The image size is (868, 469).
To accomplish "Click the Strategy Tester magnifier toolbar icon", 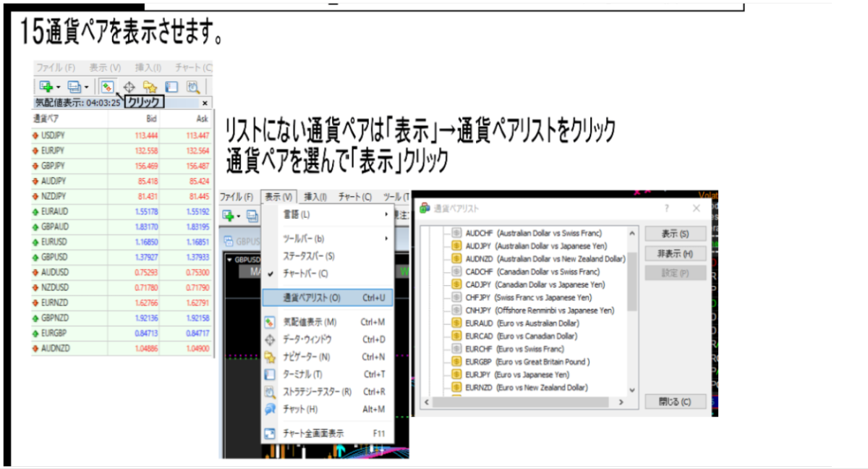I will pyautogui.click(x=193, y=87).
